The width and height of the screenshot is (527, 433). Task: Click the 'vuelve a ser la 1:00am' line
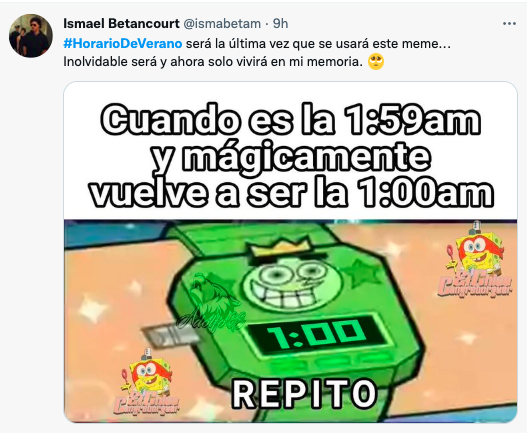point(291,193)
